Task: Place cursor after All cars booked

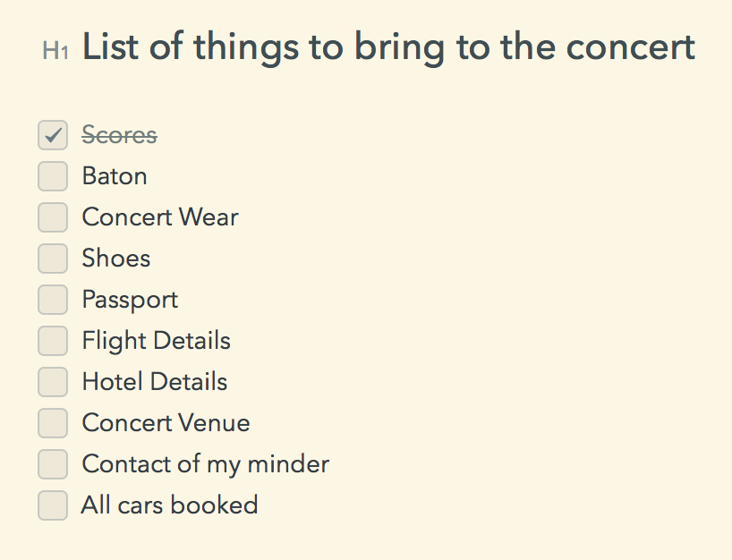Action: coord(258,505)
